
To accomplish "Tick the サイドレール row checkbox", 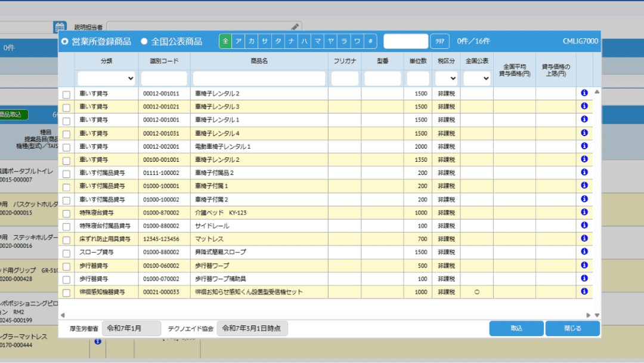I will click(x=67, y=226).
